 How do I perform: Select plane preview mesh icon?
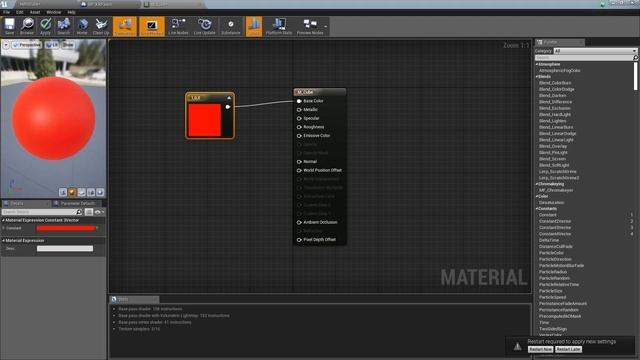click(82, 192)
